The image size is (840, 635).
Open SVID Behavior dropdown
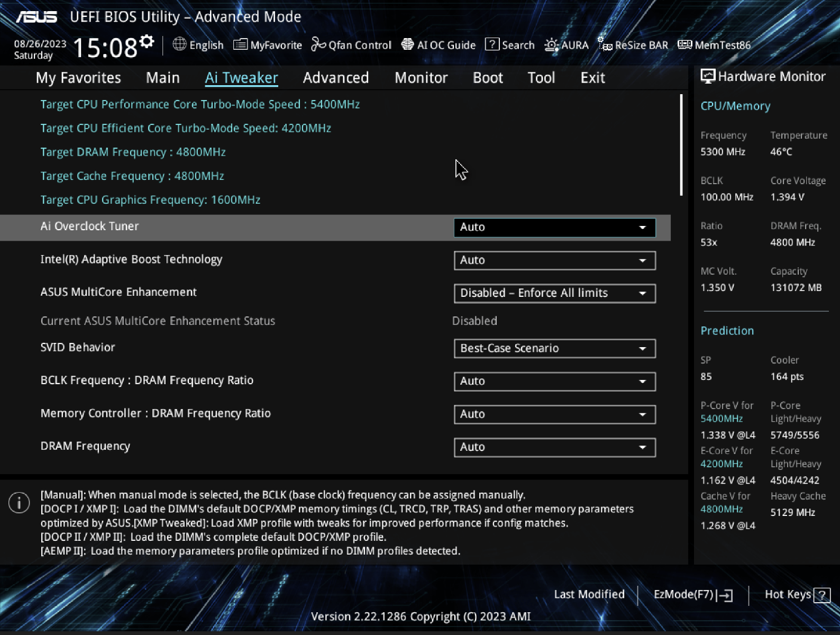(554, 348)
